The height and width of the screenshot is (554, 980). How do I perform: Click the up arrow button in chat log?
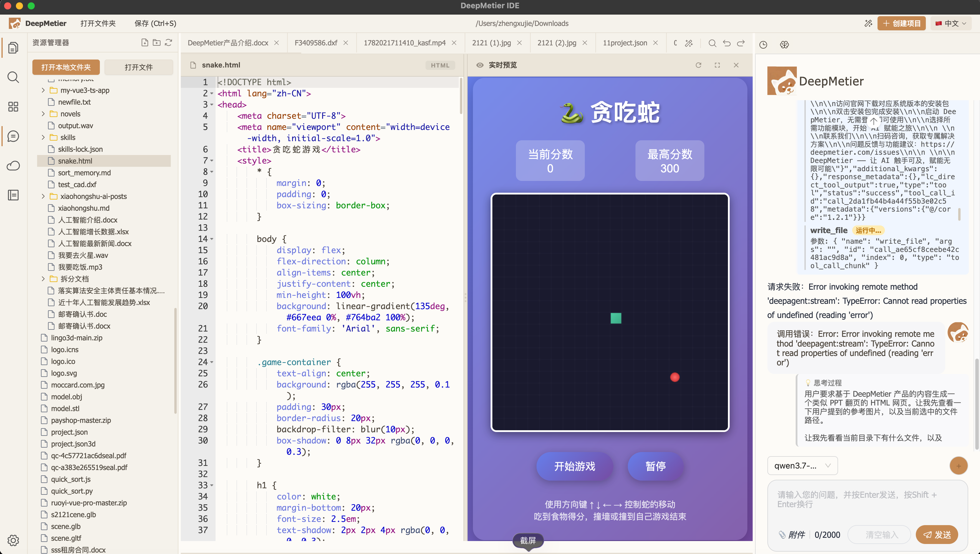(874, 121)
